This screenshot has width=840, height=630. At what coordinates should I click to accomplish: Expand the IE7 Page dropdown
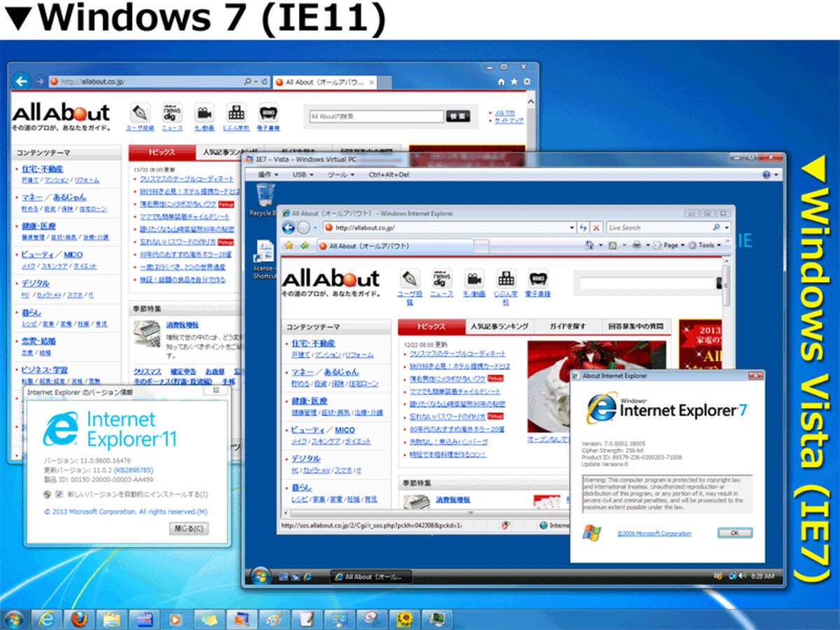click(x=673, y=245)
